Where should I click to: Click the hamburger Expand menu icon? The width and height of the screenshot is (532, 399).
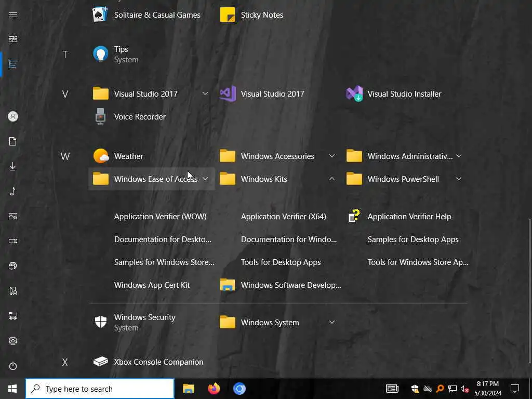(13, 15)
